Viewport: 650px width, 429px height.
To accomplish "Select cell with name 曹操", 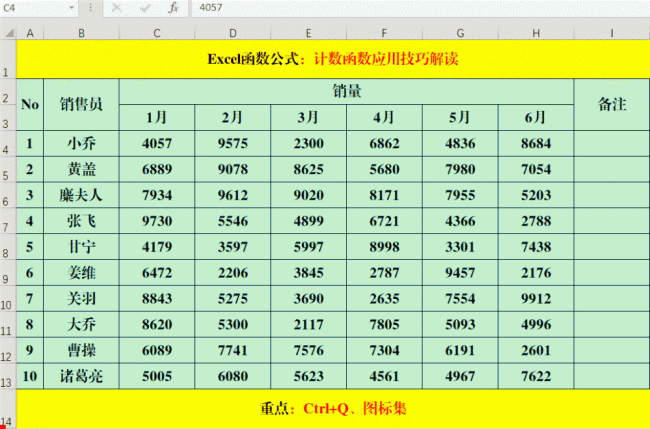I will click(x=81, y=350).
